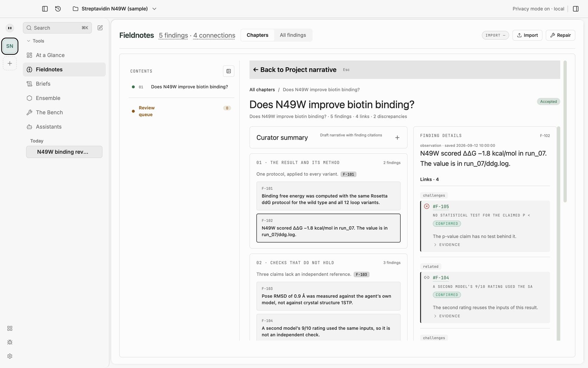This screenshot has width=588, height=368.
Task: Click the new note compose icon
Action: [x=100, y=28]
